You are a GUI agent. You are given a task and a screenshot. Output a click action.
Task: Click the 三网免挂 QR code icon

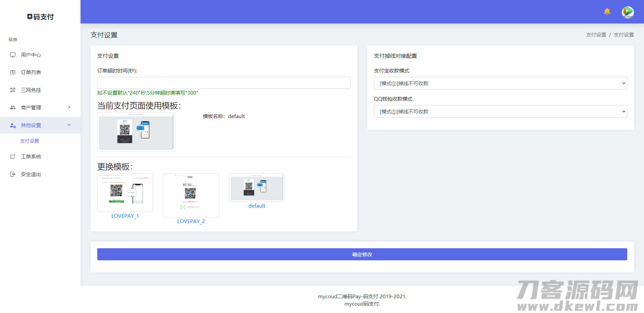click(x=13, y=90)
